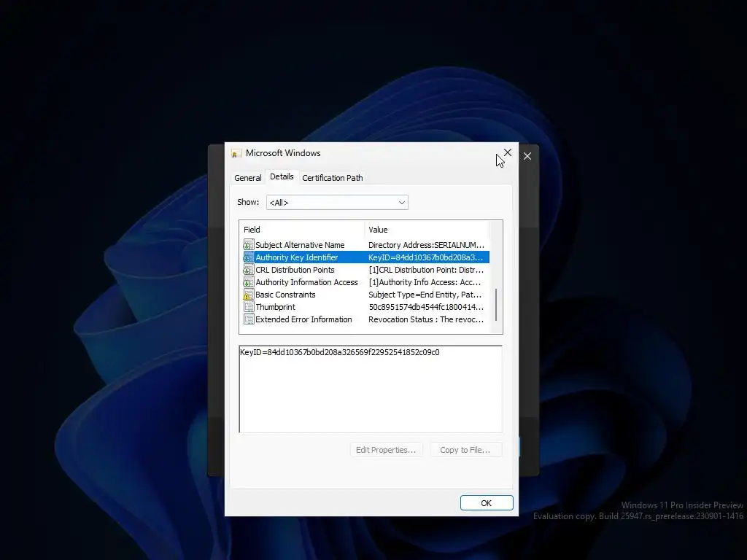Click the [1]CRL Distribution Point value
This screenshot has height=560, width=747.
click(426, 270)
